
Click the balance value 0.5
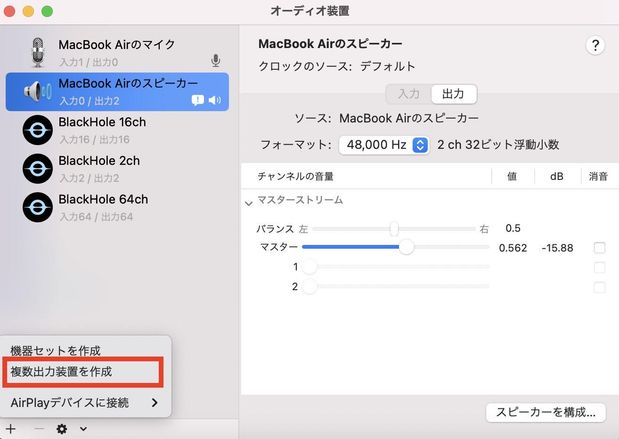click(x=513, y=228)
